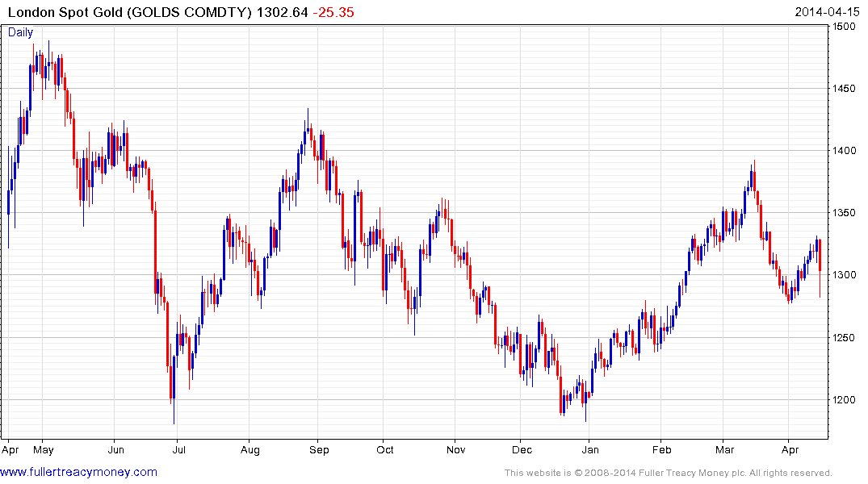The width and height of the screenshot is (868, 484).
Task: Click the Dec label on time axis
Action: (522, 450)
